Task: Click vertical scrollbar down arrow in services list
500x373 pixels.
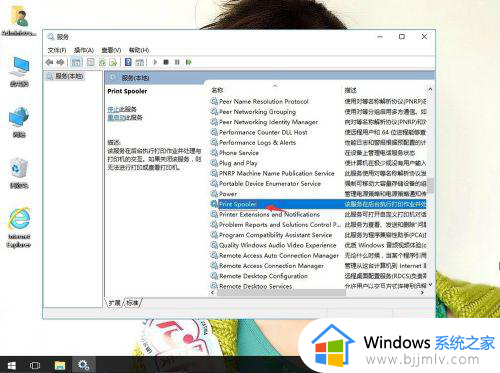Action: [430, 285]
